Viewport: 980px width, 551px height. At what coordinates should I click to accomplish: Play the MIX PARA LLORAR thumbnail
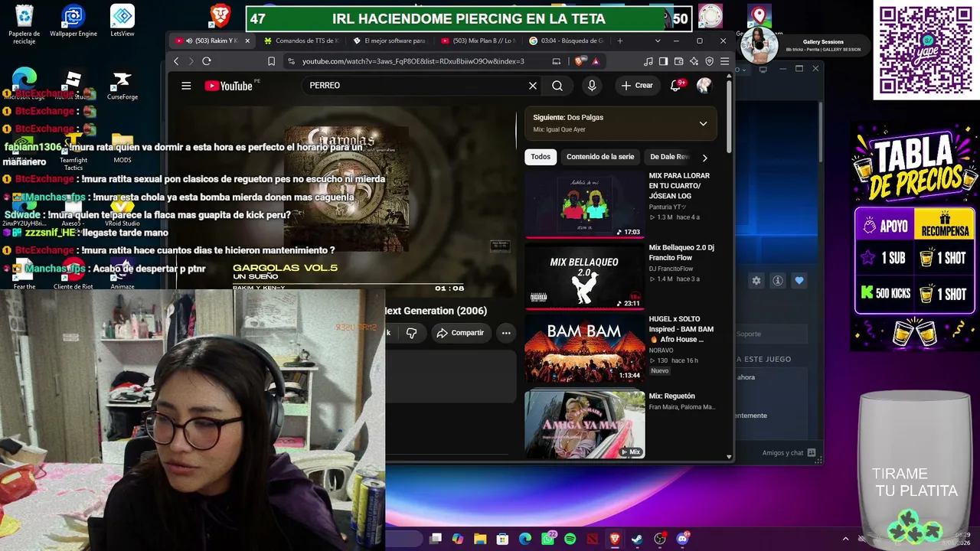pos(585,204)
